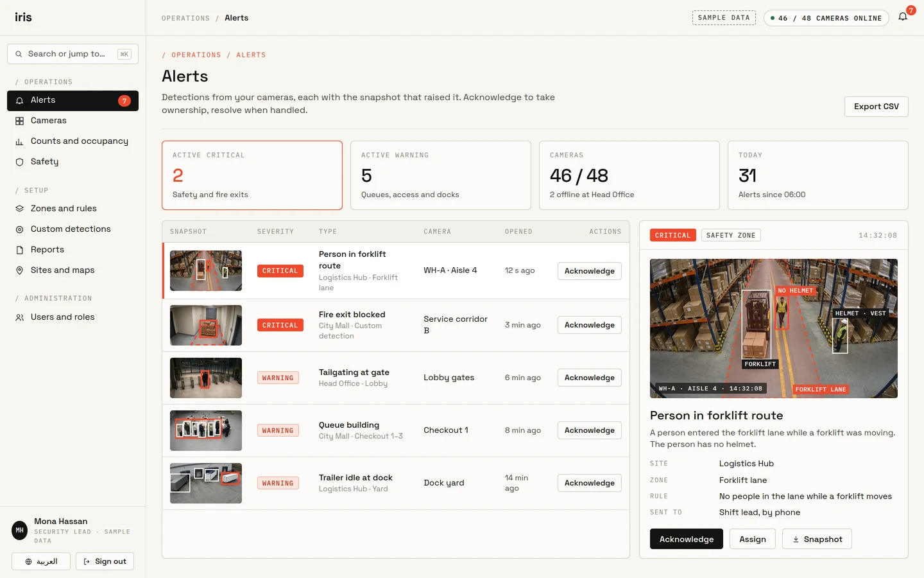Select the Active Critical summary card
This screenshot has width=924, height=578.
pos(252,175)
